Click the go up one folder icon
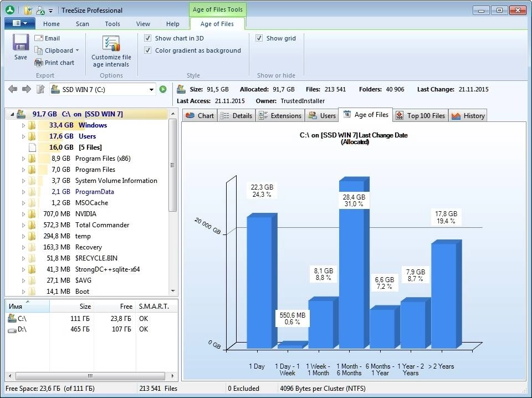The image size is (532, 398). [x=40, y=89]
